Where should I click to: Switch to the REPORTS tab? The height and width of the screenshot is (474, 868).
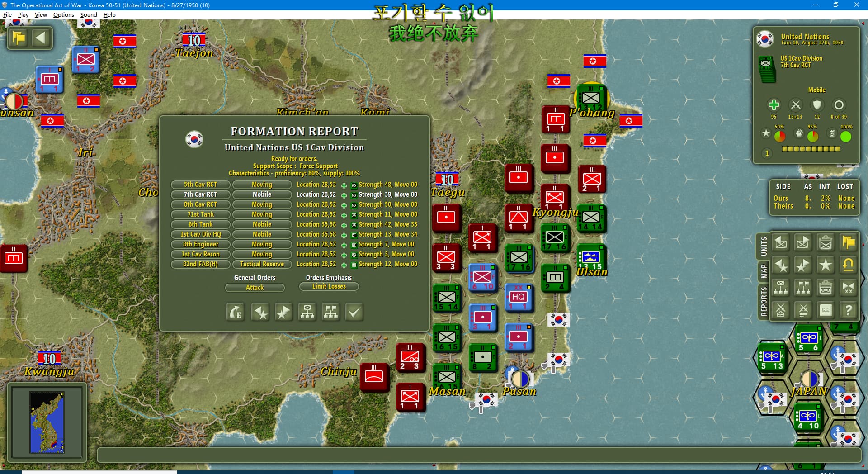764,301
